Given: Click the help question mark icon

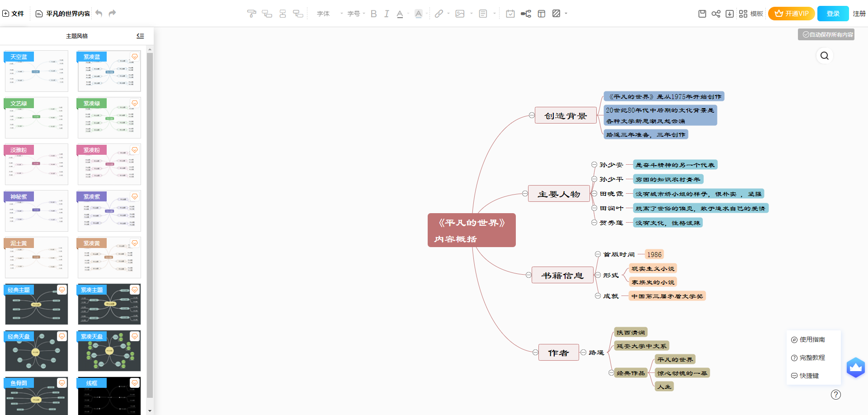Looking at the screenshot, I should [x=836, y=395].
